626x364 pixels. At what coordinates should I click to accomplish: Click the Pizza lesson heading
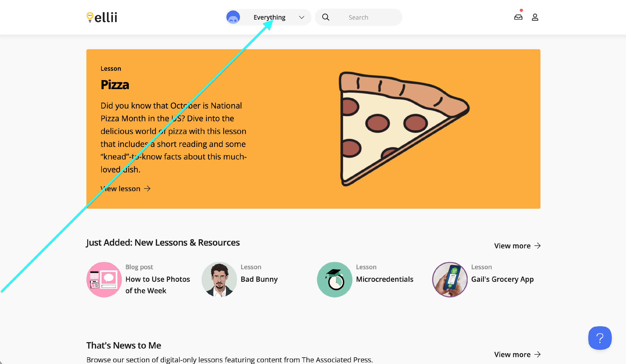pyautogui.click(x=115, y=85)
